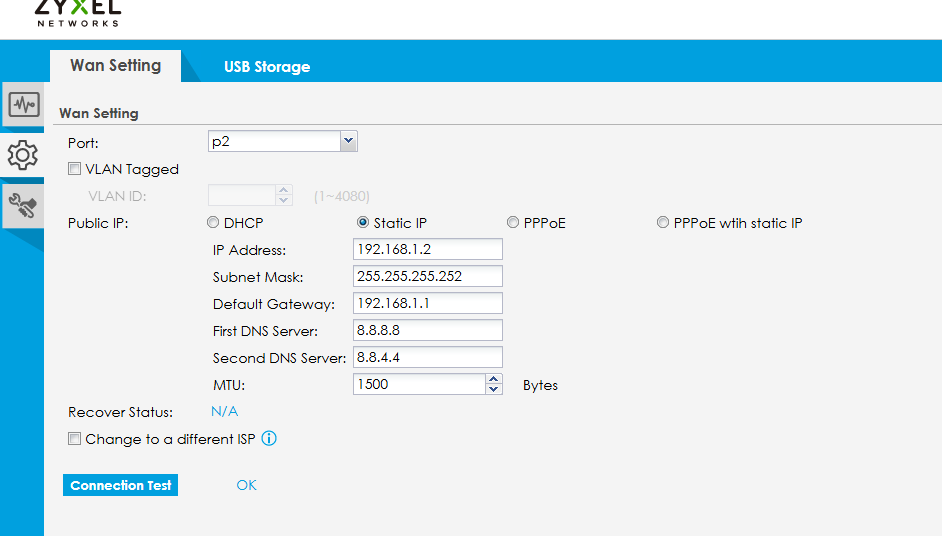Viewport: 942px width, 536px height.
Task: Click the Connection Test button
Action: (121, 485)
